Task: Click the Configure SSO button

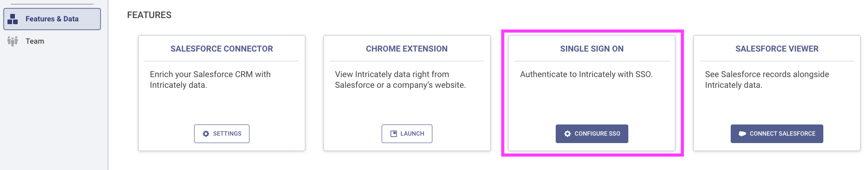Action: [592, 134]
